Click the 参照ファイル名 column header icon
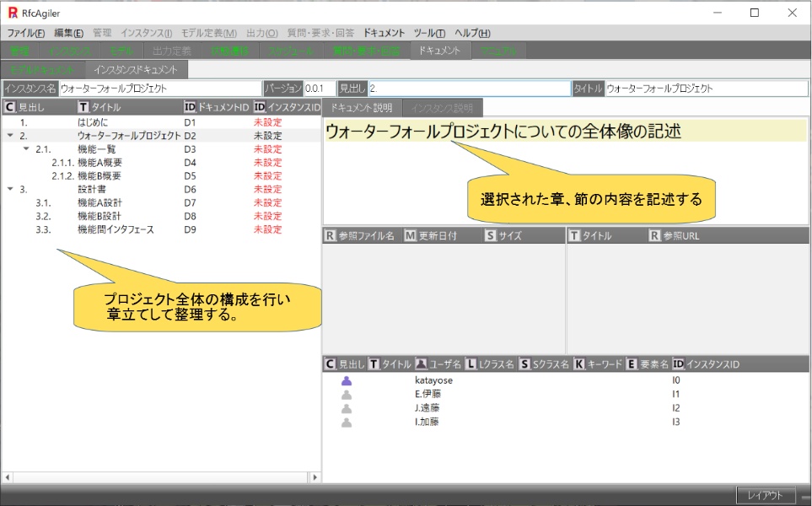The width and height of the screenshot is (812, 506). 330,236
